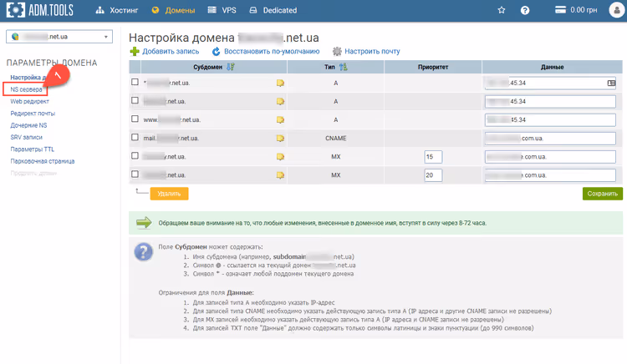
Task: Sort records by Субдомен column icon
Action: pyautogui.click(x=231, y=67)
